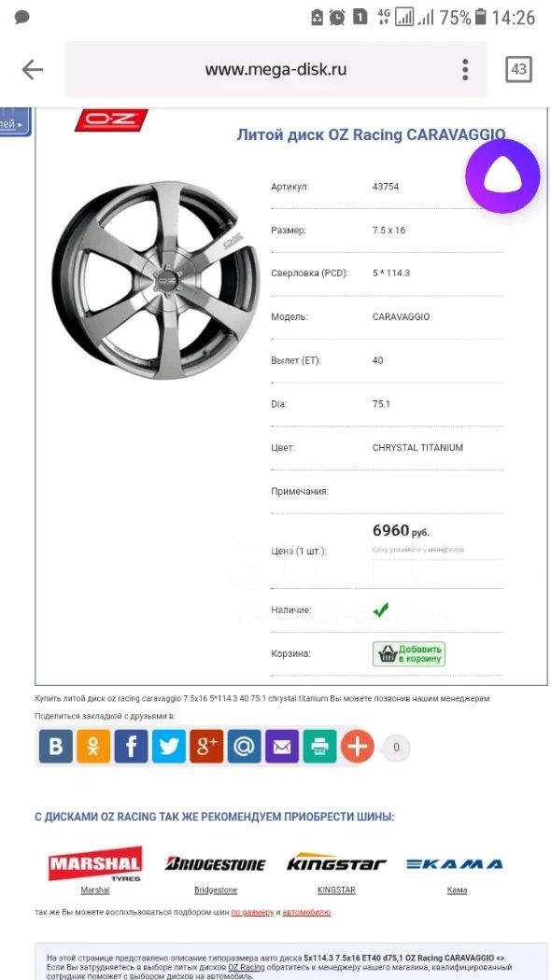The image size is (551, 980).
Task: Open Bridgestone tyres link
Action: [x=216, y=890]
